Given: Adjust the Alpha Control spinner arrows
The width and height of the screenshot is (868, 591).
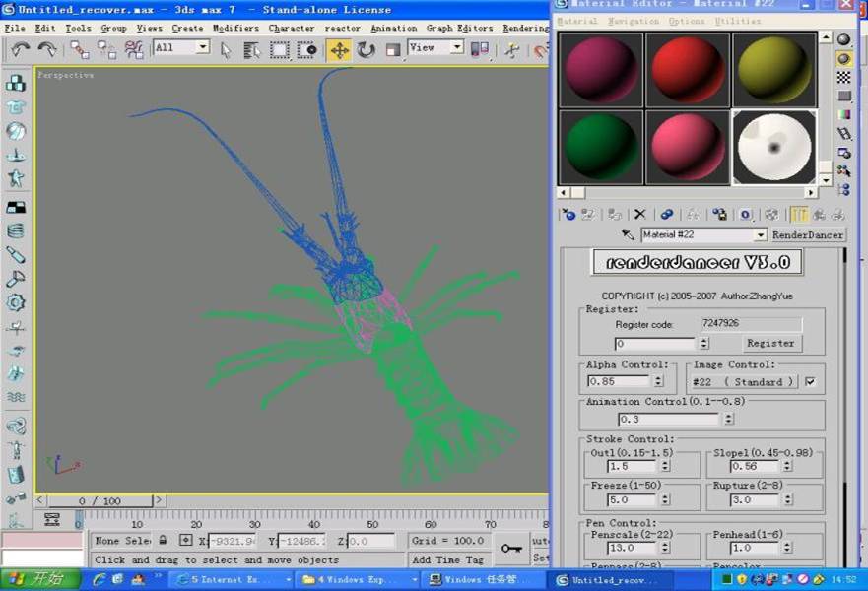Looking at the screenshot, I should pyautogui.click(x=658, y=381).
